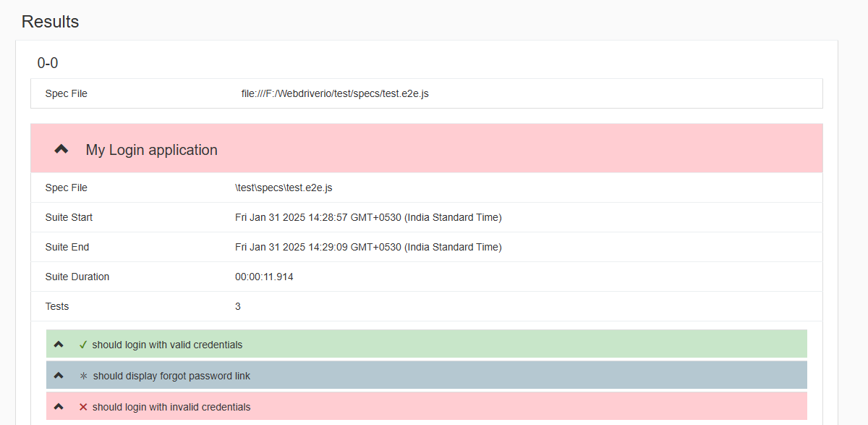
Task: Click the Tests count value 3
Action: 238,306
